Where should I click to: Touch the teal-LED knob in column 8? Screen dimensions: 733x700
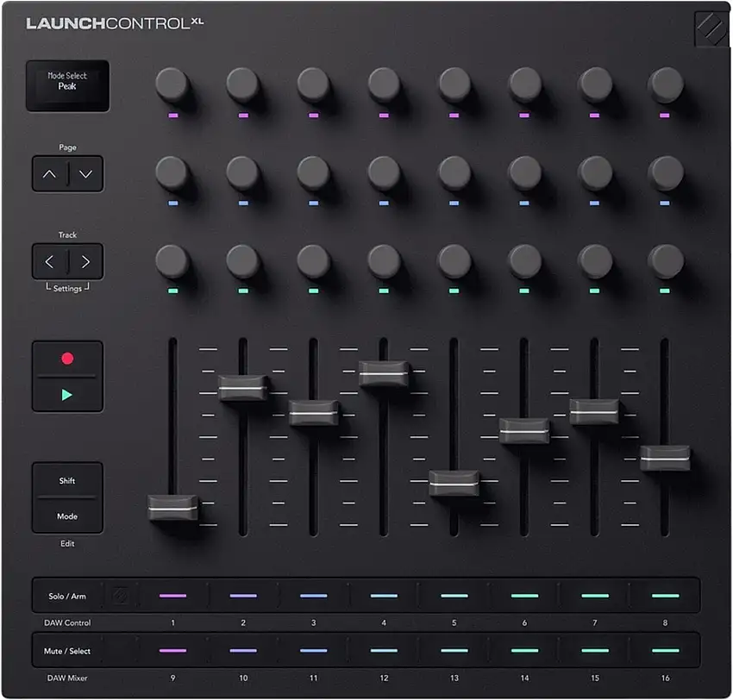tap(666, 262)
